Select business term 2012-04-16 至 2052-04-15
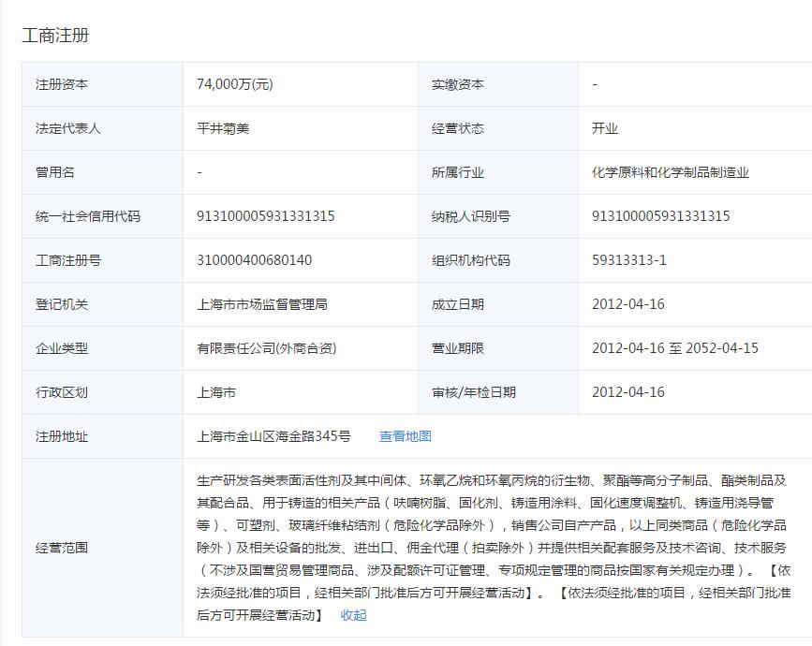 coord(675,348)
